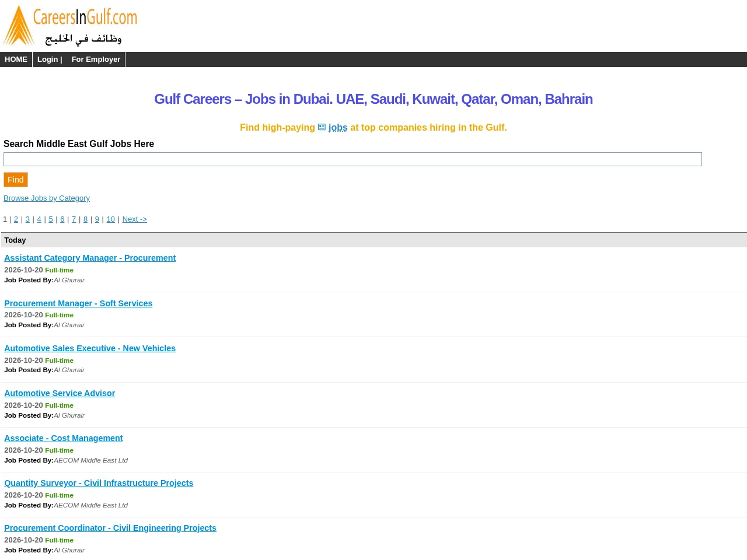This screenshot has height=560, width=747.
Task: Go to results page 5
Action: click(x=51, y=219)
